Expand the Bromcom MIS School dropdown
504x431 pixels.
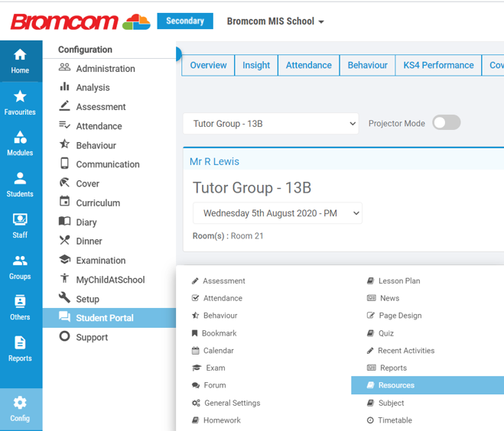click(x=275, y=21)
